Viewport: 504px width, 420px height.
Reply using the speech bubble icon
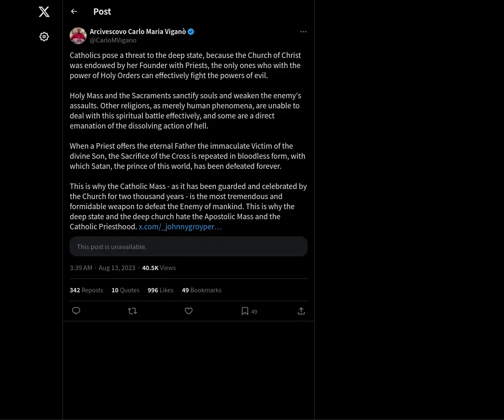pos(76,311)
